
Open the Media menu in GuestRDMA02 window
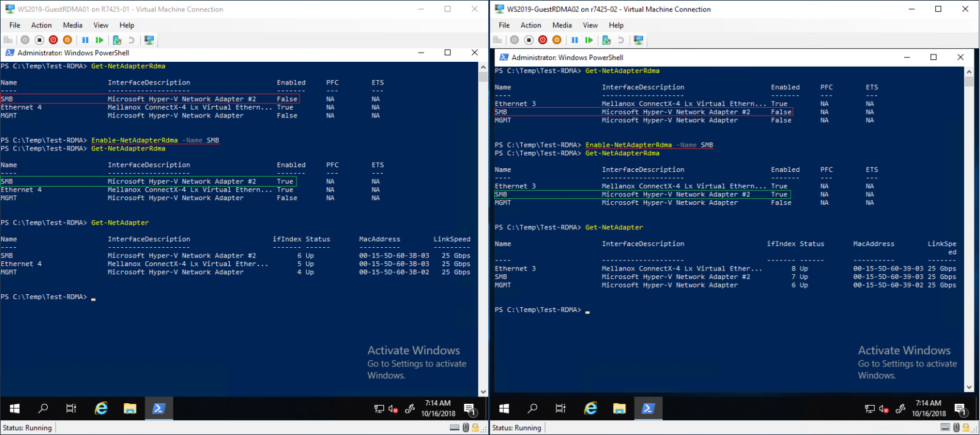562,25
